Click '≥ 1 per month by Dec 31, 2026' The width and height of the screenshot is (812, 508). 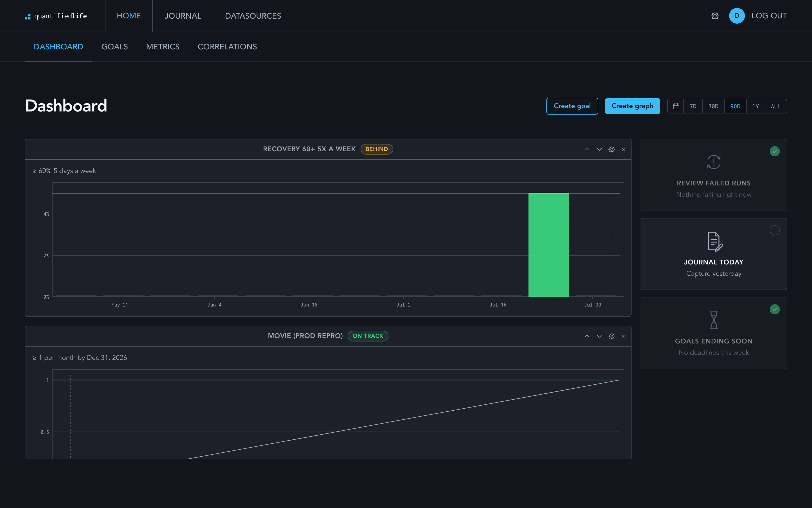click(80, 358)
